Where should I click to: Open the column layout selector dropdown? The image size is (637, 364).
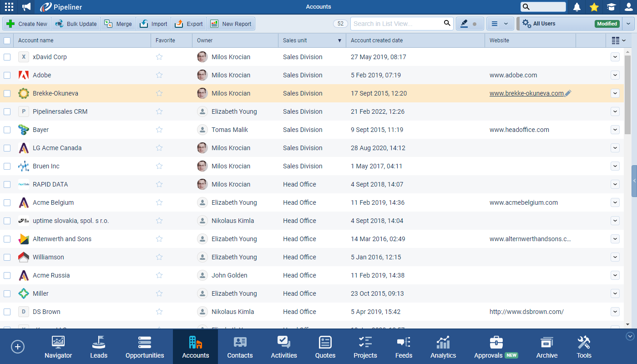click(618, 40)
